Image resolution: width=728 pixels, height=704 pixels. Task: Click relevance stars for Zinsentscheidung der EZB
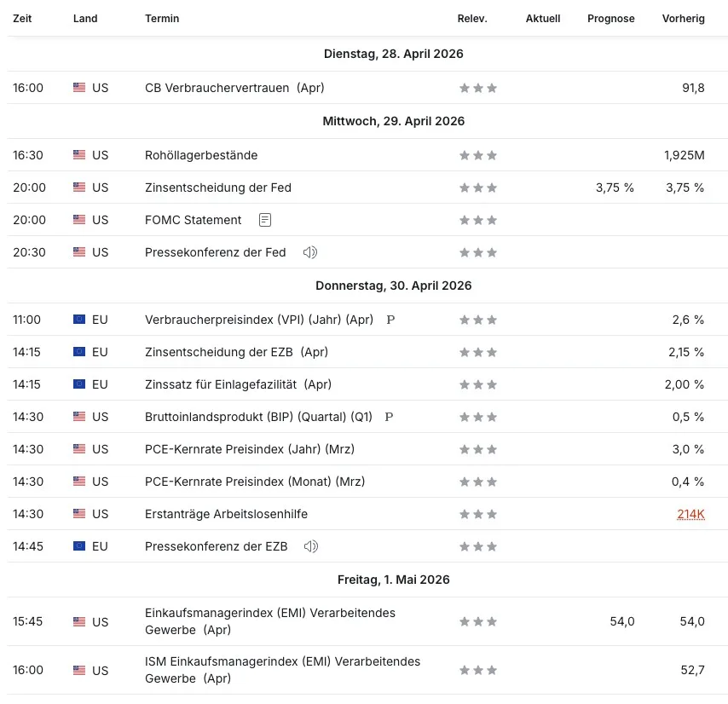(x=477, y=352)
